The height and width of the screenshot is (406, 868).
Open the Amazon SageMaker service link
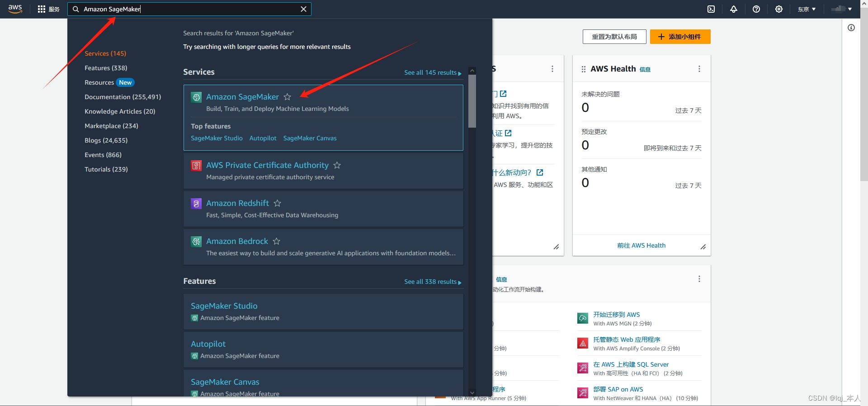[242, 97]
